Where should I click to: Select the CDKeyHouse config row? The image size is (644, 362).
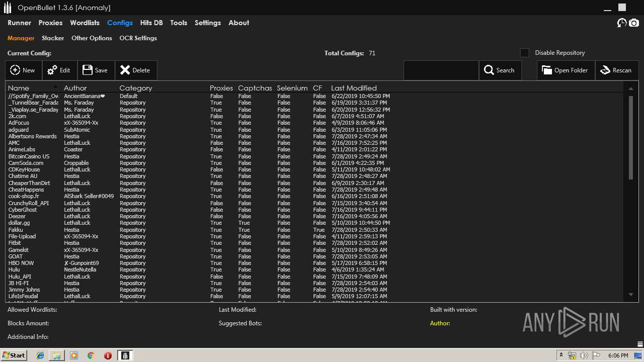click(314, 169)
